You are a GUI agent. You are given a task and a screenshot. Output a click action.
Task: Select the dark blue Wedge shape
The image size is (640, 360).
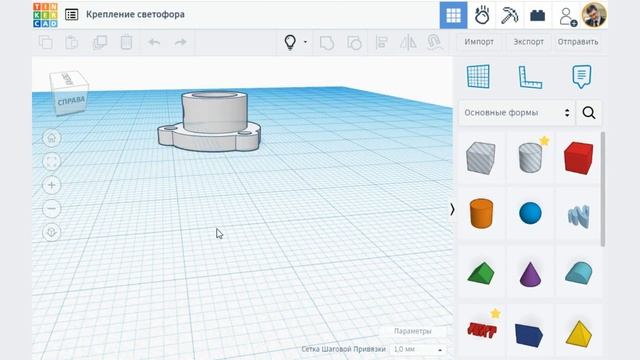point(529,335)
